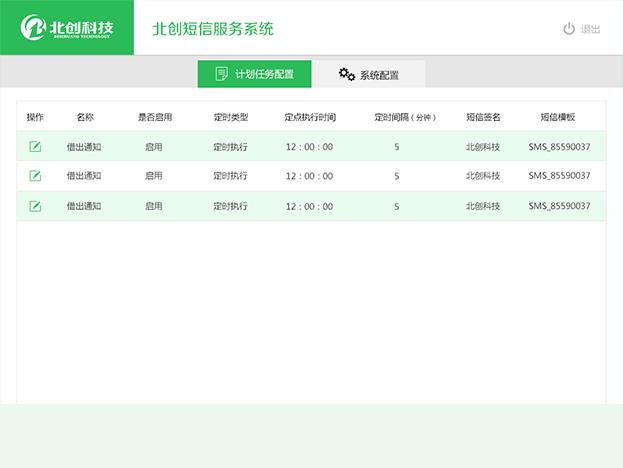The image size is (623, 468).
Task: Click the document icon on 计划任务配置 tab
Action: (x=222, y=74)
